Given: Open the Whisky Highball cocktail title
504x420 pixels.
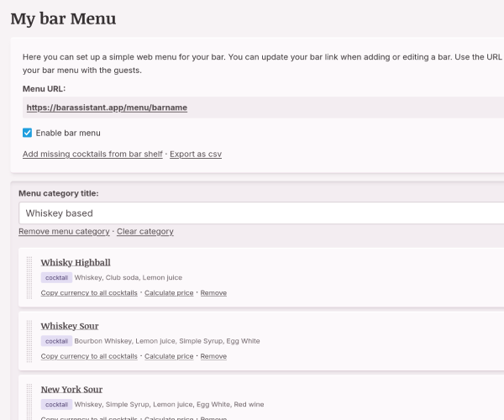Looking at the screenshot, I should click(x=76, y=262).
